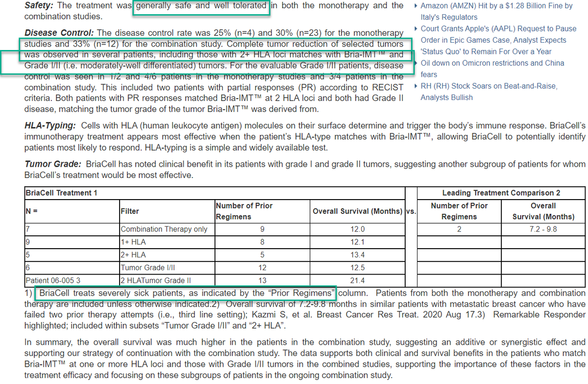Click the 'generally safe and well tolerated' phrase
Image resolution: width=588 pixels, height=384 pixels.
pos(201,6)
